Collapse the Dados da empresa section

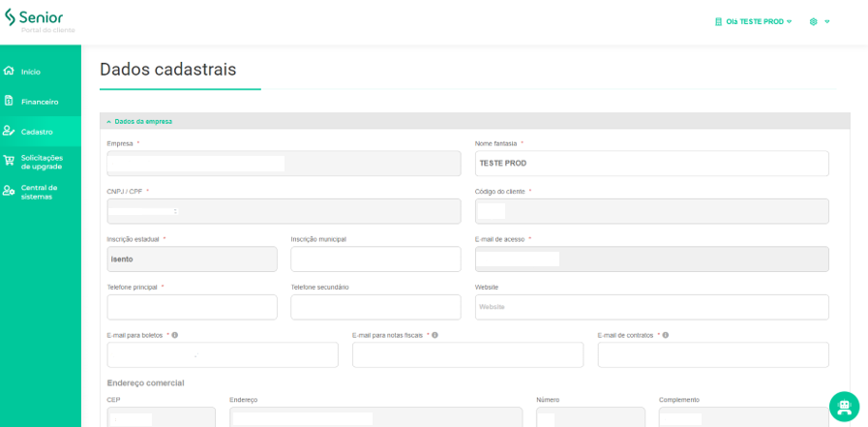click(x=474, y=121)
